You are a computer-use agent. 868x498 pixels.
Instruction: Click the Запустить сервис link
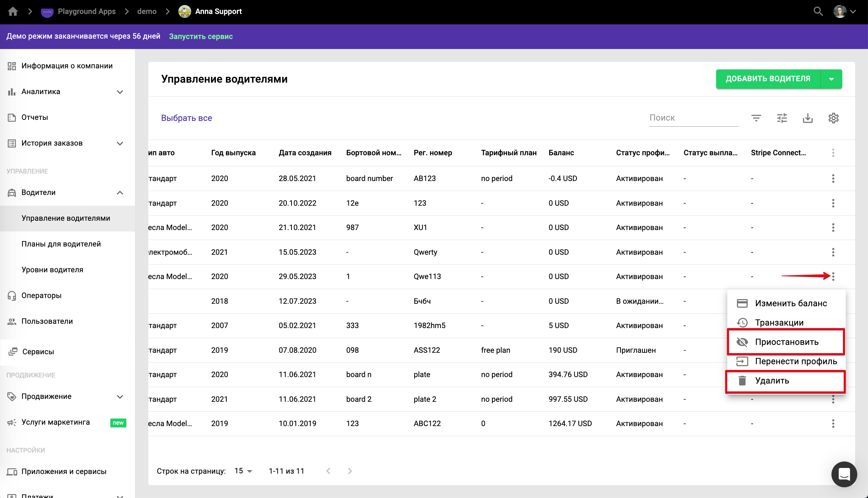click(x=201, y=36)
